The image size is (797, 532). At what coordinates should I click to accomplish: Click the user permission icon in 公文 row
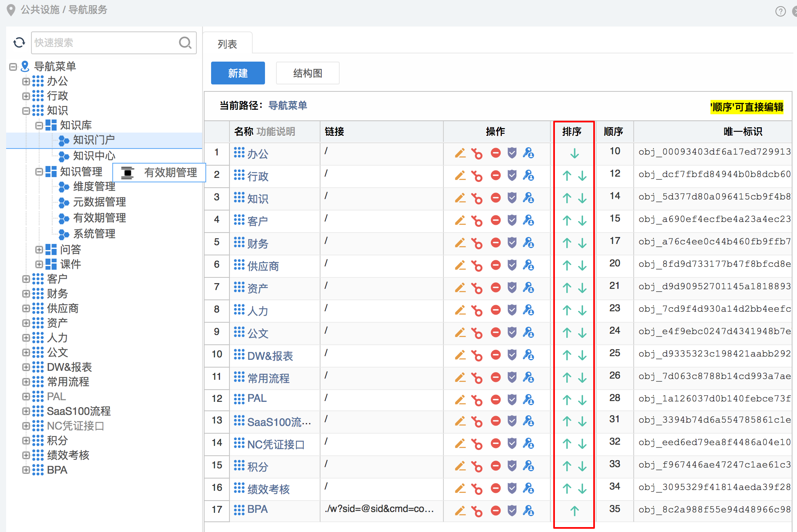click(528, 333)
